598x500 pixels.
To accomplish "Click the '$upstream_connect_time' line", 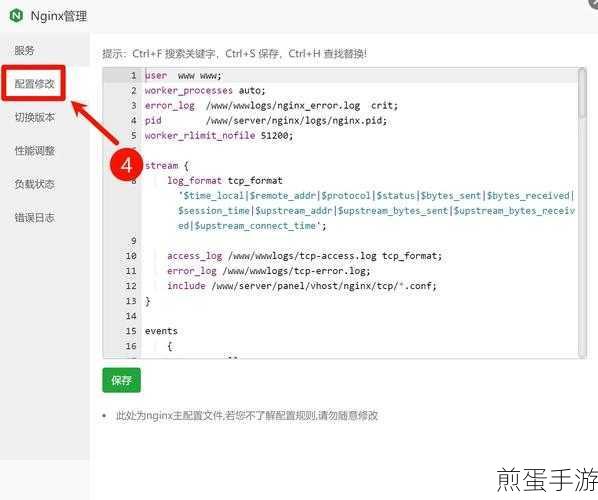I will pyautogui.click(x=252, y=226).
